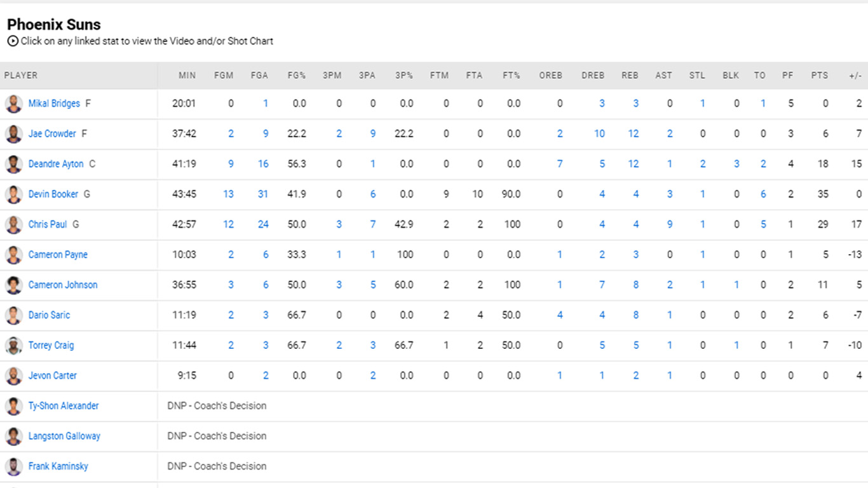Open Chris Paul player avatar
This screenshot has height=488, width=868.
click(x=13, y=224)
